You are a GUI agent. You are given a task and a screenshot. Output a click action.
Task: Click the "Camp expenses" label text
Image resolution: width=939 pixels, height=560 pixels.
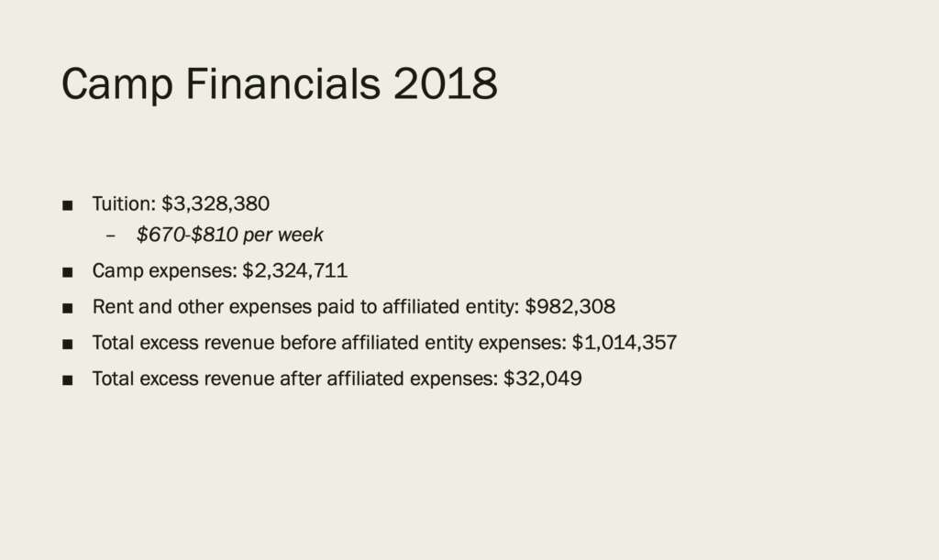point(163,270)
